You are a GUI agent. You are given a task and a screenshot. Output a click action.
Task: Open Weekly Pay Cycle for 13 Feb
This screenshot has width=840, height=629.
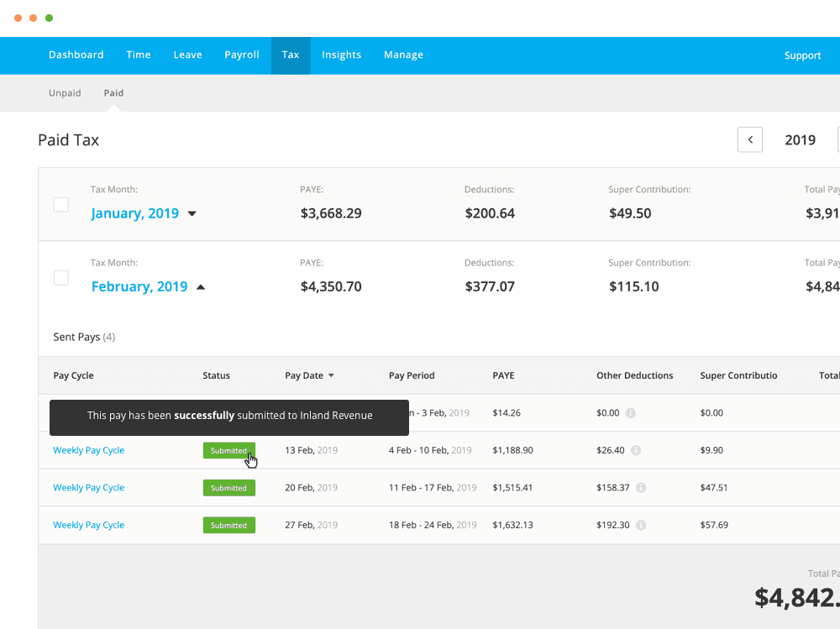tap(88, 451)
